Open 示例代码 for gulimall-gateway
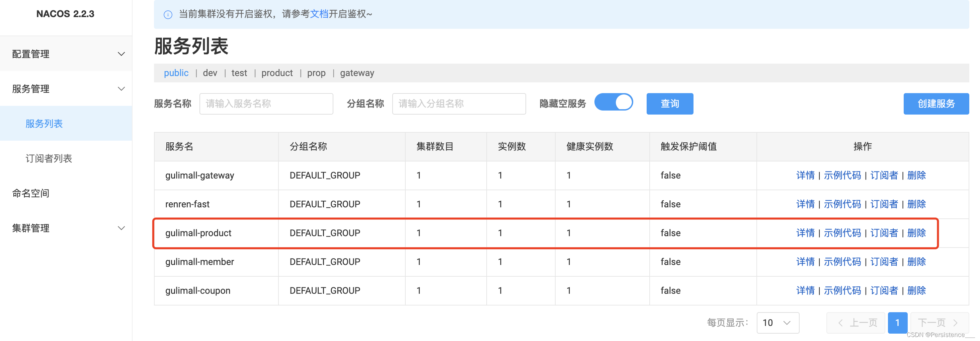Screen dimensions: 980x341 pos(842,176)
